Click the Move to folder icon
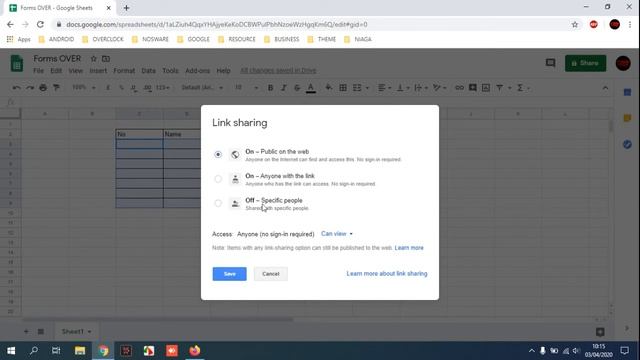The width and height of the screenshot is (640, 360). coord(106,59)
